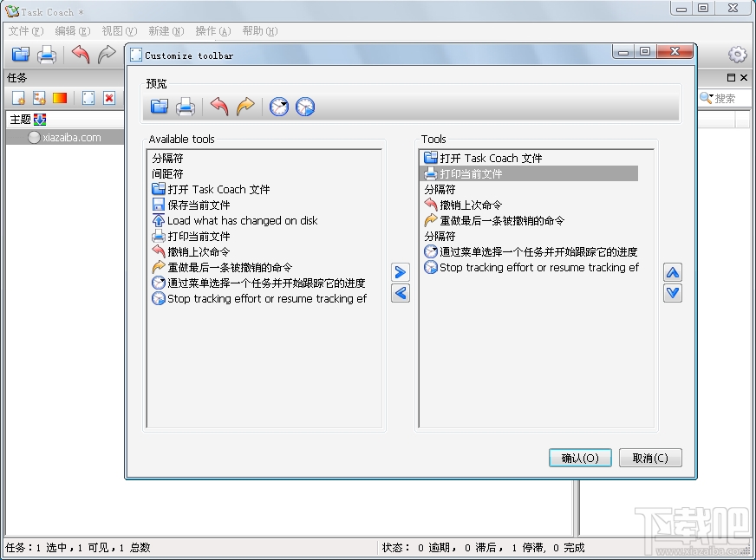Click the undo arrow in main toolbar
The width and height of the screenshot is (756, 560).
point(81,55)
